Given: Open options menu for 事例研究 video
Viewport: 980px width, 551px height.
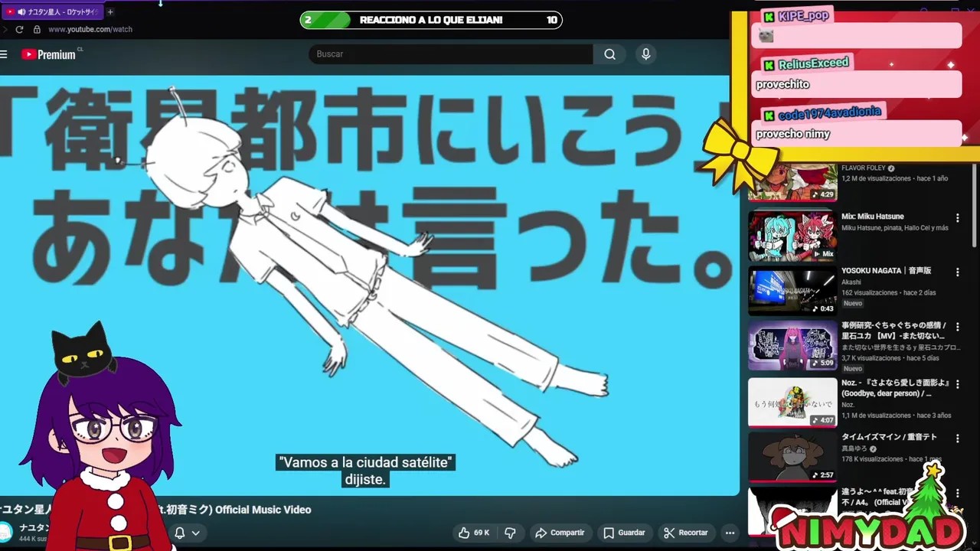Looking at the screenshot, I should 957,327.
